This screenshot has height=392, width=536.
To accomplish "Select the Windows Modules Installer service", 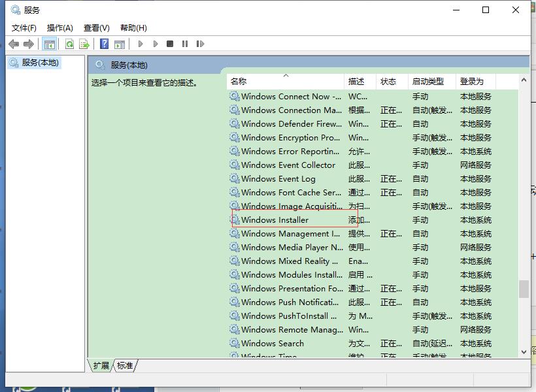I will [373, 275].
